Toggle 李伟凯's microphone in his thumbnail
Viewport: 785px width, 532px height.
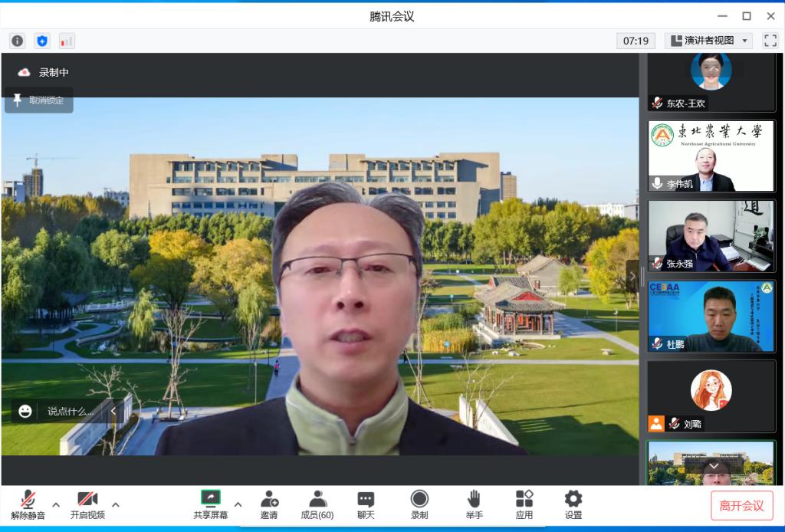point(655,183)
